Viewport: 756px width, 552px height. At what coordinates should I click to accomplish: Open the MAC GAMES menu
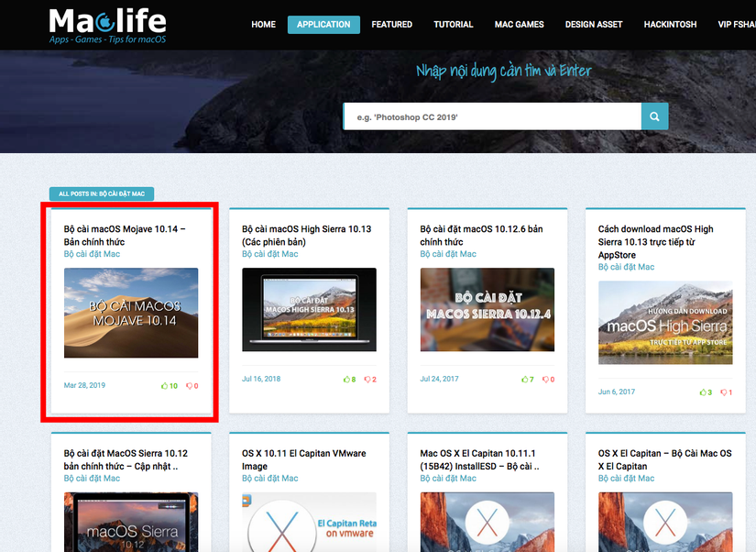(519, 24)
